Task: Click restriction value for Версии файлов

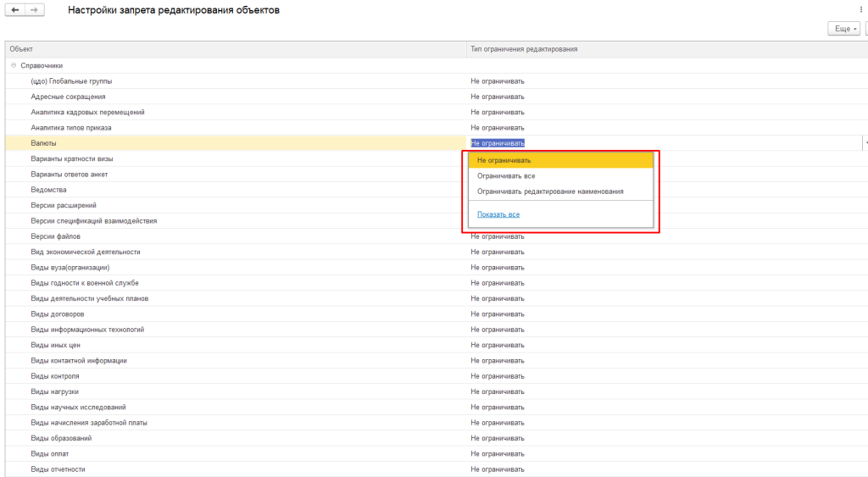Action: tap(498, 237)
